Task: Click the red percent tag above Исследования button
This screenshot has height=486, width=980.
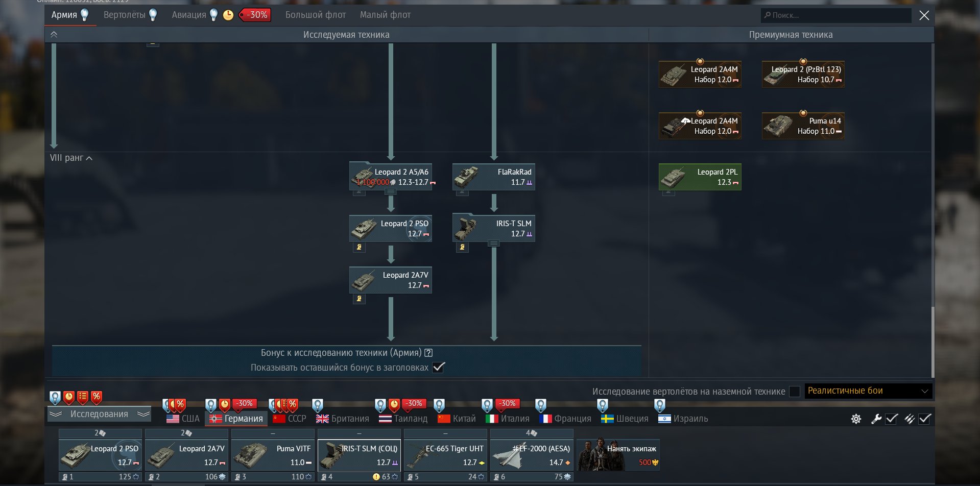Action: click(x=97, y=397)
